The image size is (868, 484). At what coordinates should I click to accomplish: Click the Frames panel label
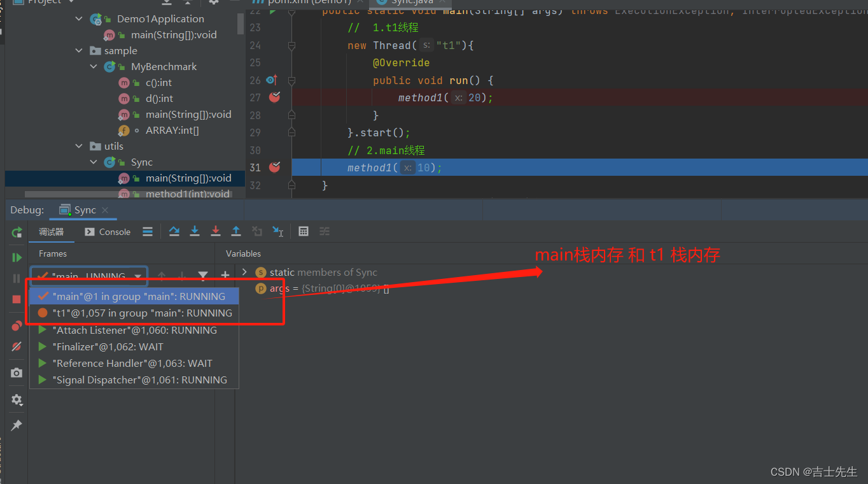click(x=53, y=253)
